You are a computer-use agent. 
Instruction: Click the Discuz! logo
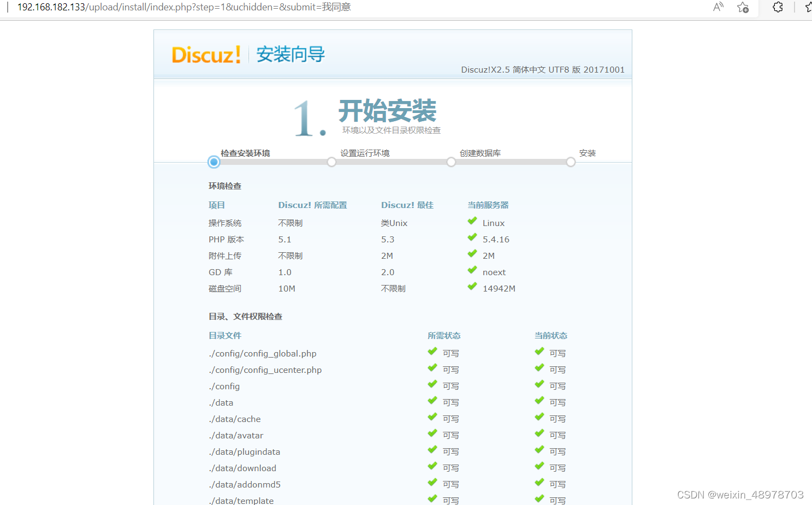pos(206,55)
